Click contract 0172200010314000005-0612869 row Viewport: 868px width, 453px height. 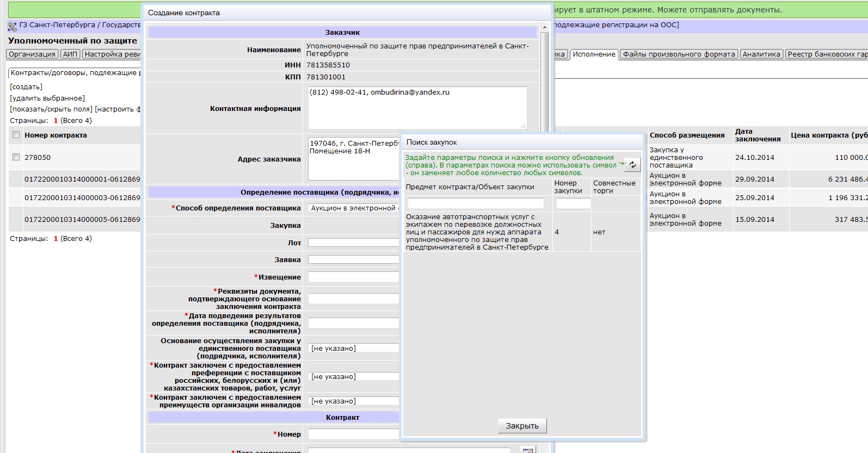click(x=82, y=220)
